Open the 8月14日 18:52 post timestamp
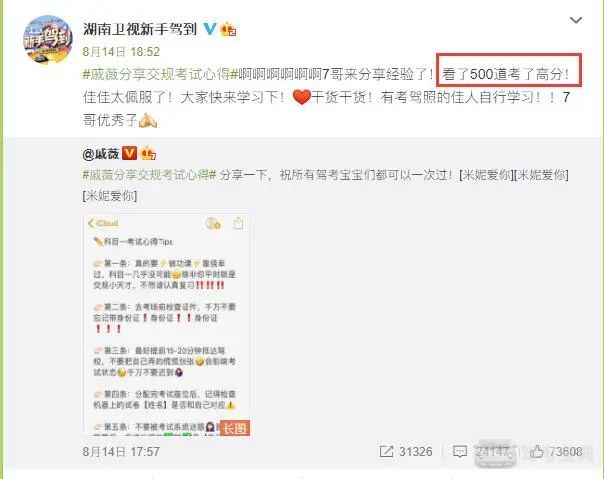The image size is (604, 479). point(121,52)
